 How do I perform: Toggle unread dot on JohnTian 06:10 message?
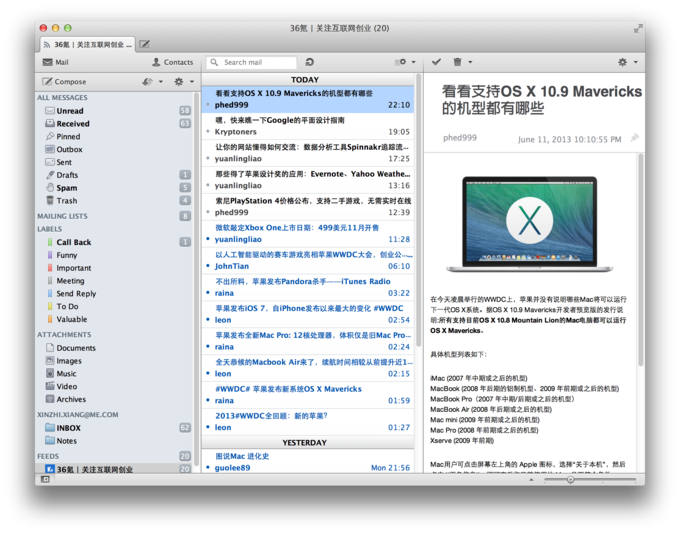[208, 266]
